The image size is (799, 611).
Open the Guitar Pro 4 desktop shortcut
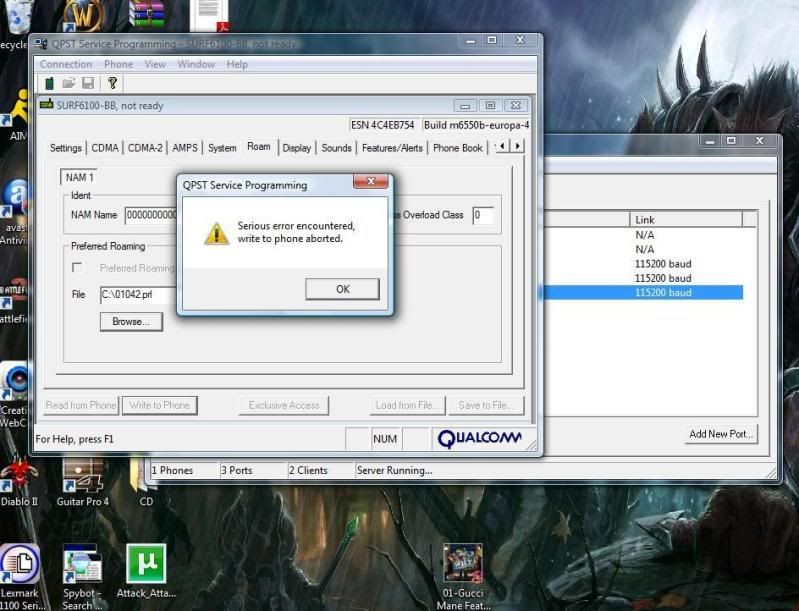point(83,482)
